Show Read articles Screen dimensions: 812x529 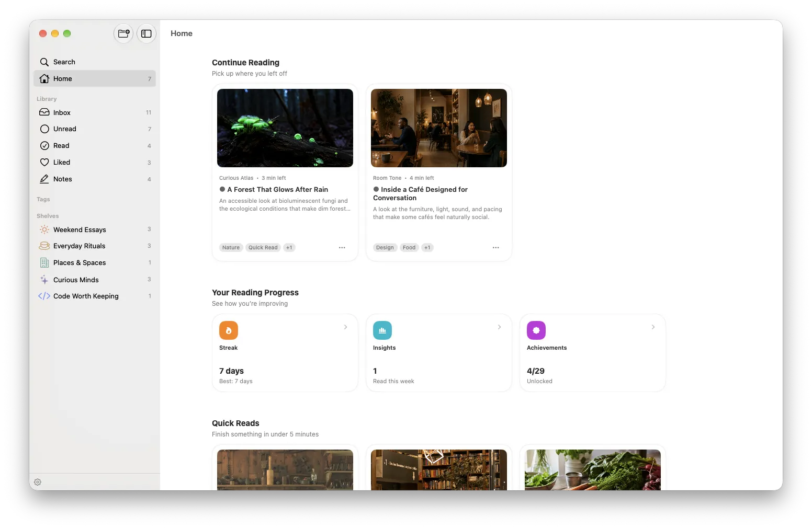click(95, 146)
